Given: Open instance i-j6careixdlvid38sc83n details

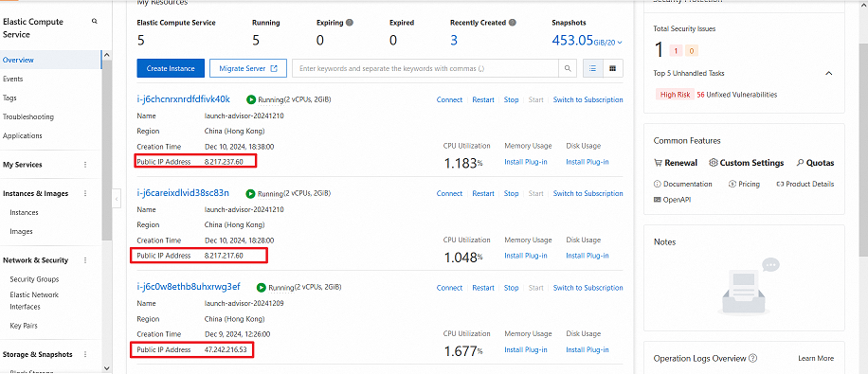Looking at the screenshot, I should click(183, 193).
